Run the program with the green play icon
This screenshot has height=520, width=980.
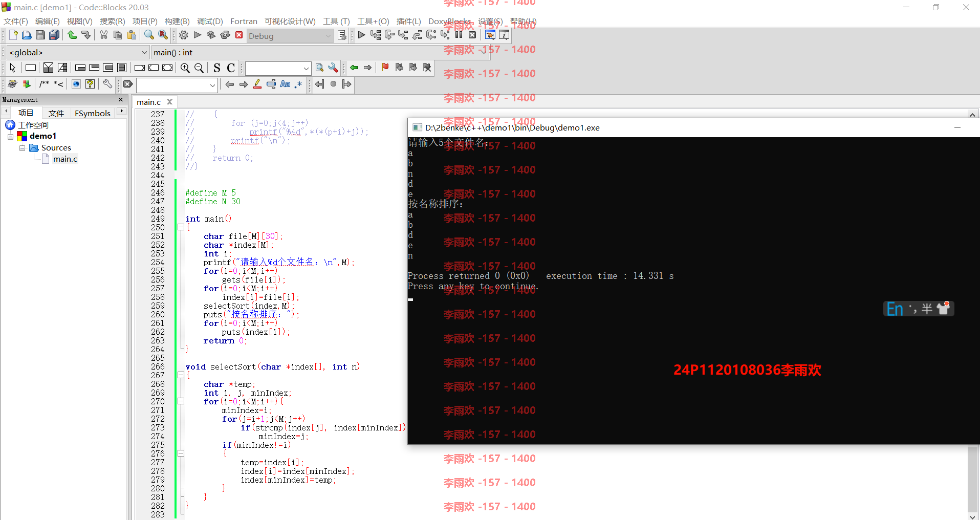[198, 35]
